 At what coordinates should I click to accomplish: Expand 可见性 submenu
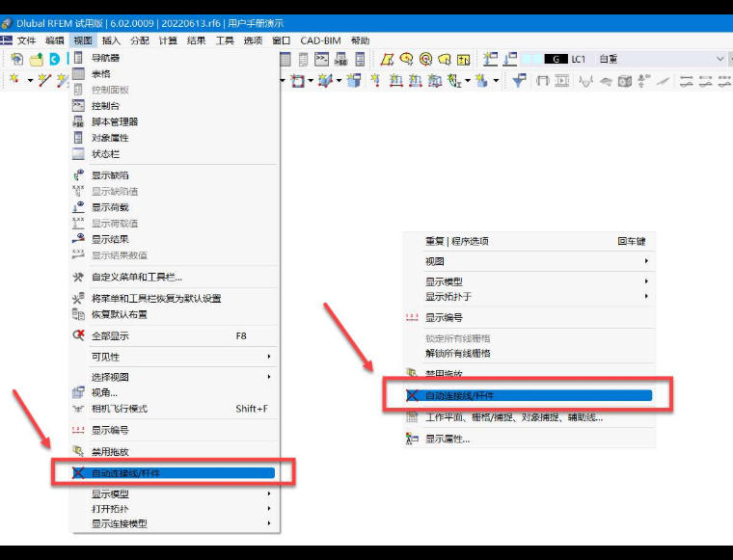(175, 357)
